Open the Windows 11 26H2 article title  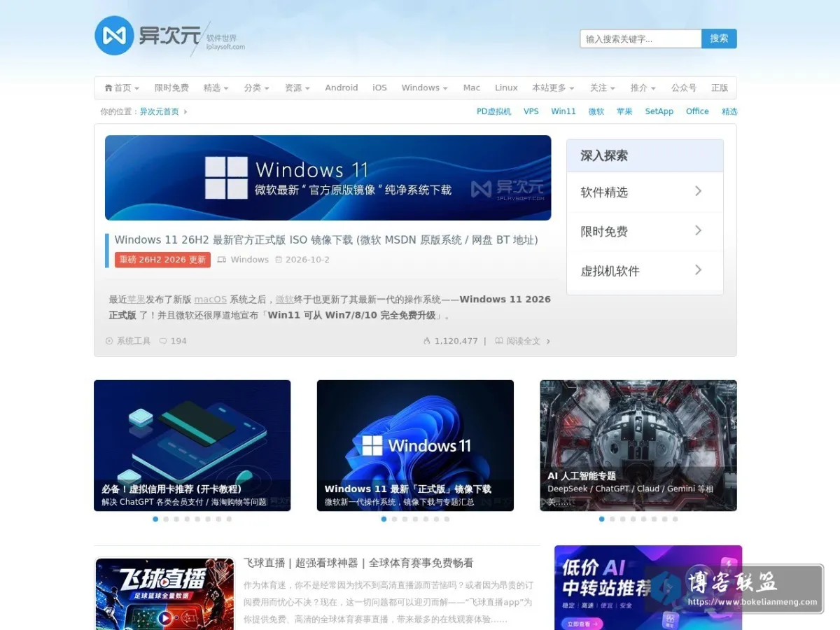coord(326,239)
